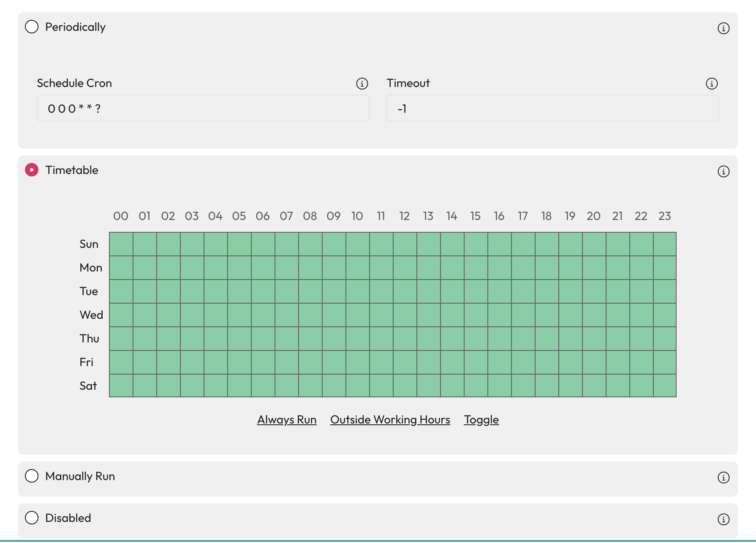Screen dimensions: 756x543
Task: Toggle the Tue 12 timetable cell
Action: (405, 291)
